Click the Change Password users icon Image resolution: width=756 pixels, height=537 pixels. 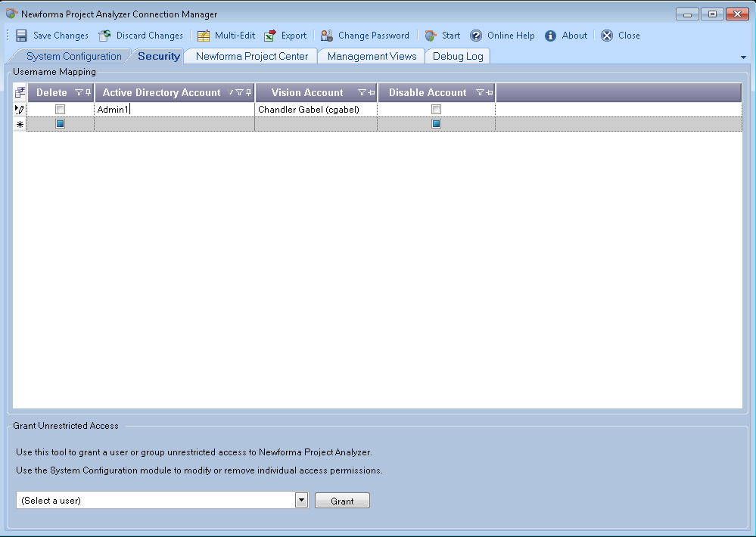point(327,36)
